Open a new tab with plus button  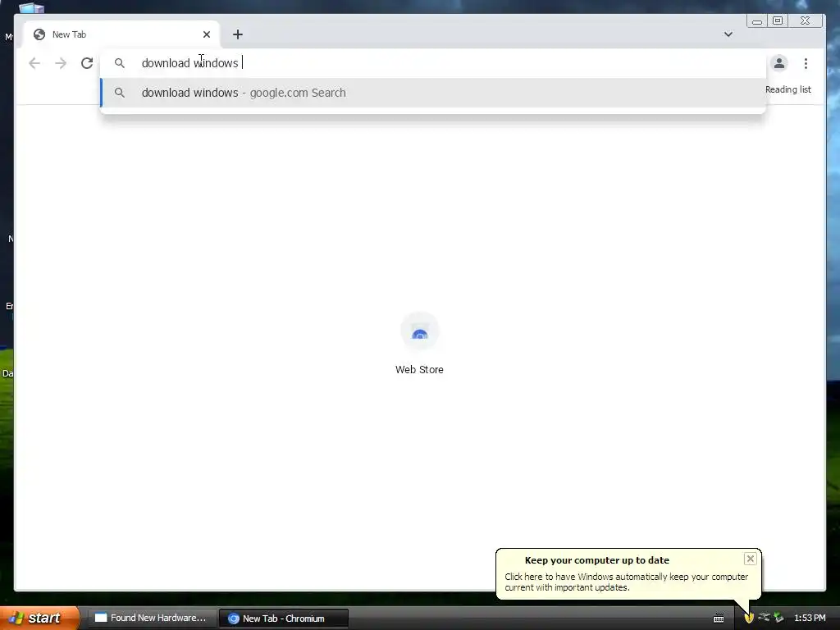click(x=238, y=34)
